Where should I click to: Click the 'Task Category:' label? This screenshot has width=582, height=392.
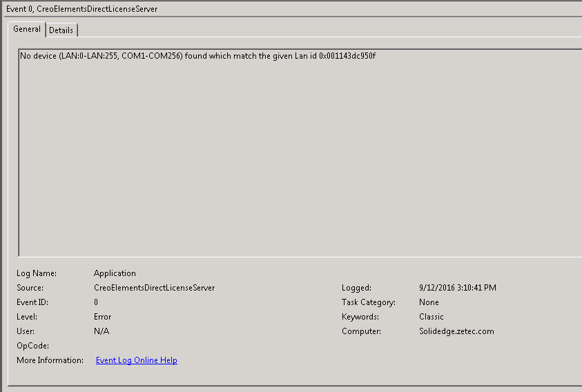click(369, 302)
